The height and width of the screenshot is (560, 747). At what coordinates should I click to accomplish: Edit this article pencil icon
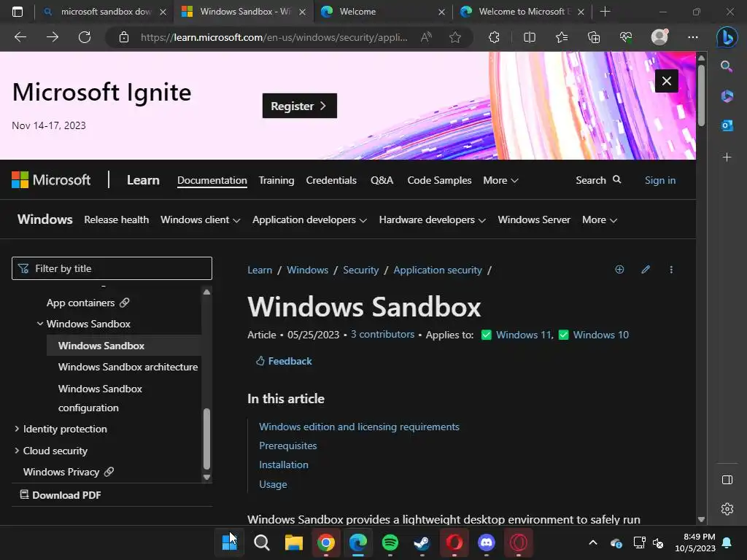pos(646,270)
